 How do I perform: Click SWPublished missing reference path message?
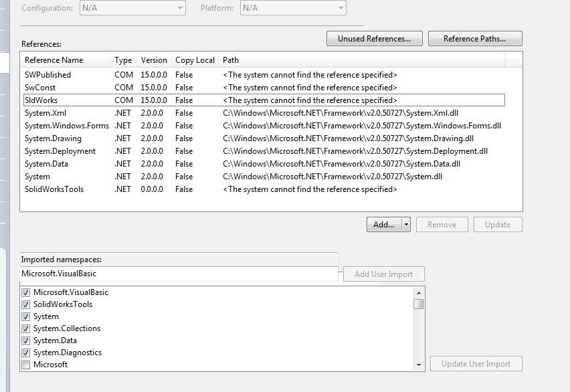[310, 75]
